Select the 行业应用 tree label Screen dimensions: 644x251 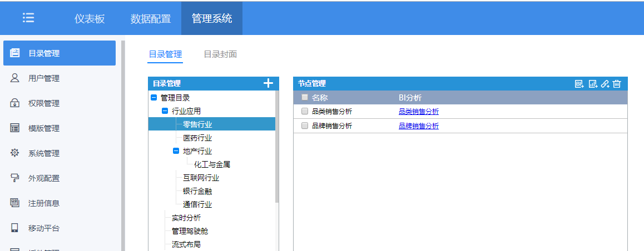pyautogui.click(x=186, y=111)
